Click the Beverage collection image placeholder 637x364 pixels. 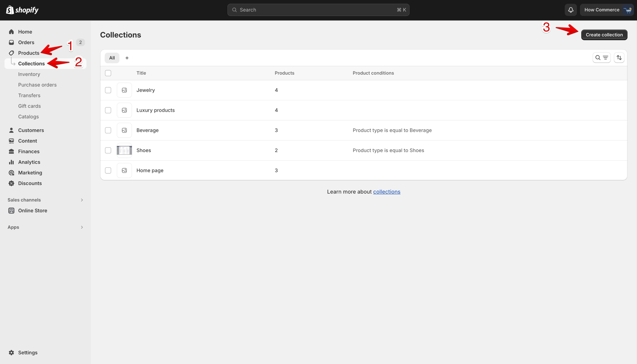(x=124, y=130)
